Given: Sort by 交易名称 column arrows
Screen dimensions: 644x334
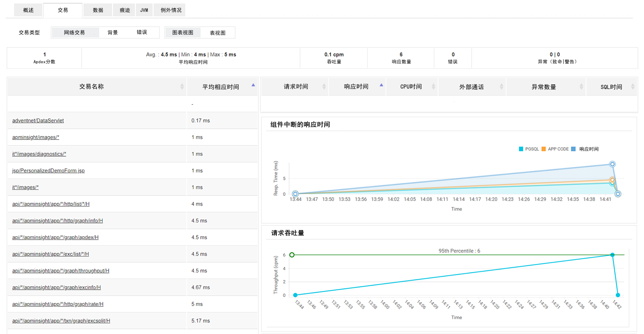Looking at the screenshot, I should tap(182, 87).
